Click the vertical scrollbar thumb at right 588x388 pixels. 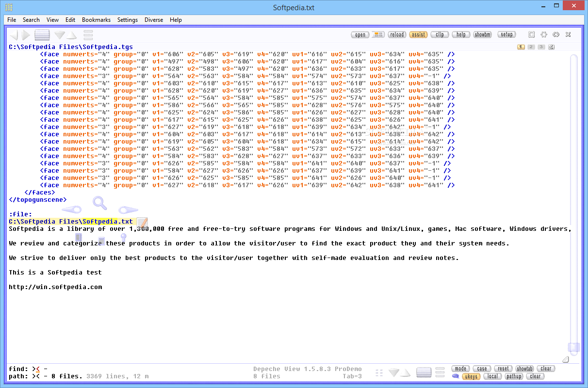pos(574,347)
